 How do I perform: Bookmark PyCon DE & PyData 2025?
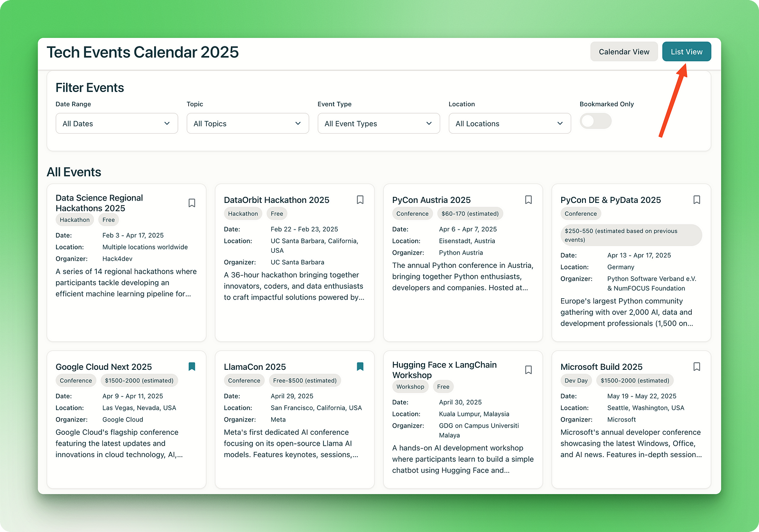click(x=697, y=200)
